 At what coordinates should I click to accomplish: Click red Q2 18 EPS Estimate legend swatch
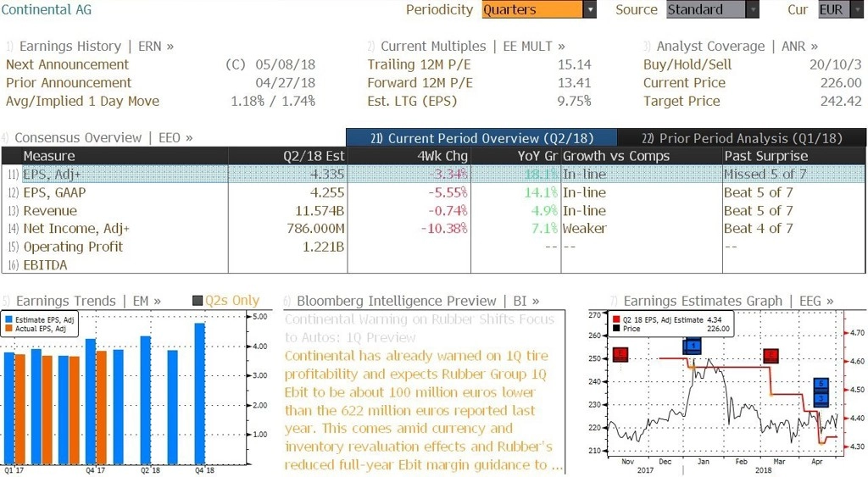[x=617, y=320]
